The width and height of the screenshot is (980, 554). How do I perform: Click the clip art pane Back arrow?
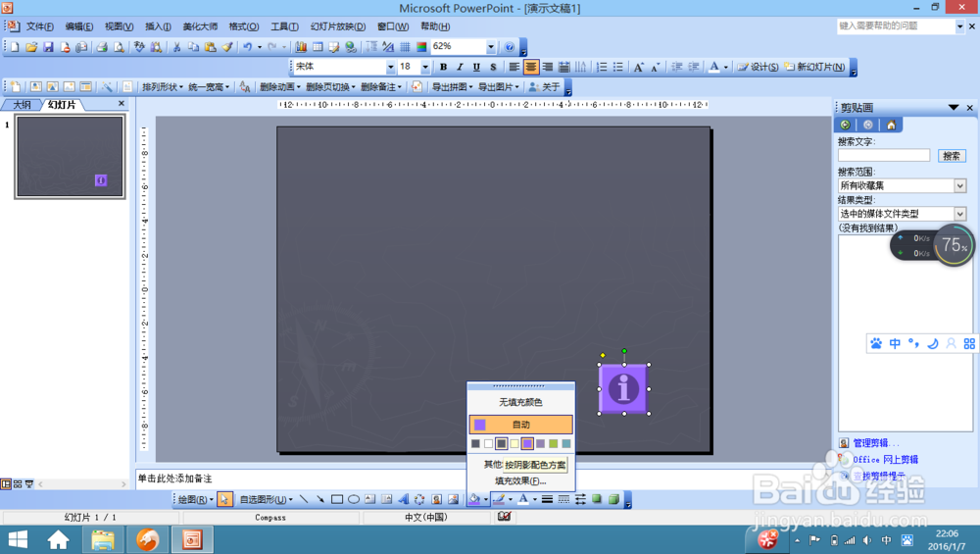coord(845,126)
